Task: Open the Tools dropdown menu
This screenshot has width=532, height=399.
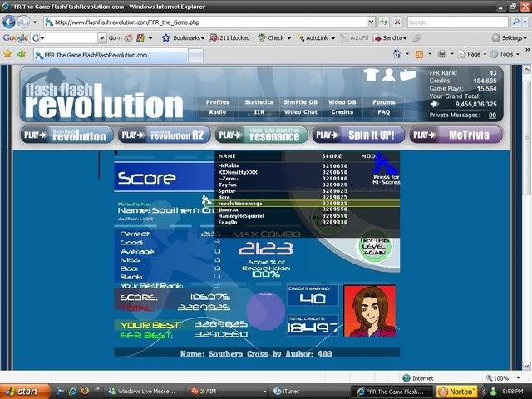Action: [508, 54]
